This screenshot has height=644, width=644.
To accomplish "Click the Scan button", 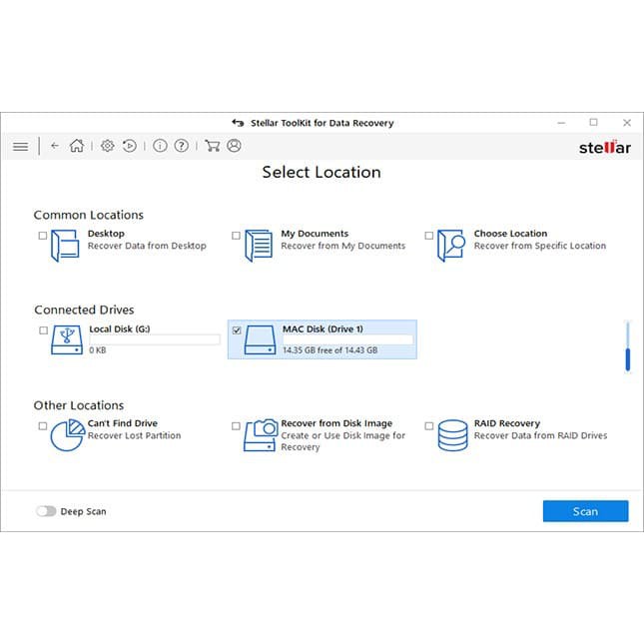I will [x=586, y=511].
